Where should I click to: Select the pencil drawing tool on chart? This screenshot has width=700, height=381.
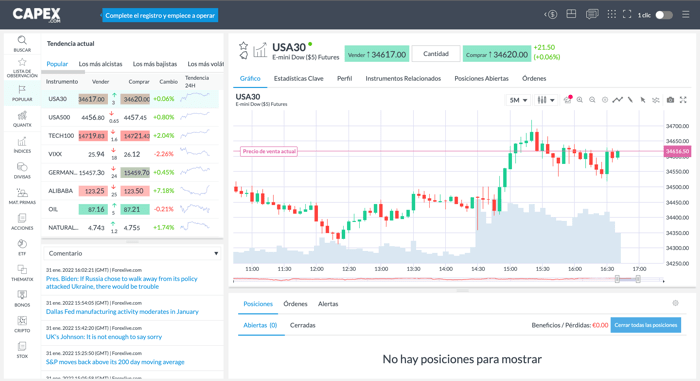tap(630, 100)
